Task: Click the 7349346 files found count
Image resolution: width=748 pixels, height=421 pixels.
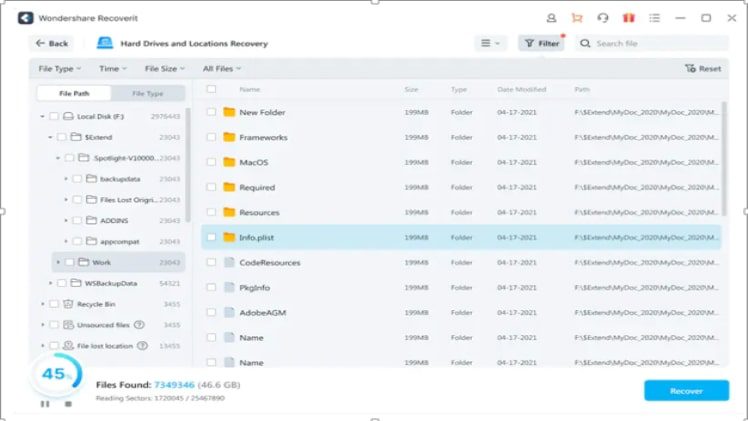Action: click(x=174, y=385)
